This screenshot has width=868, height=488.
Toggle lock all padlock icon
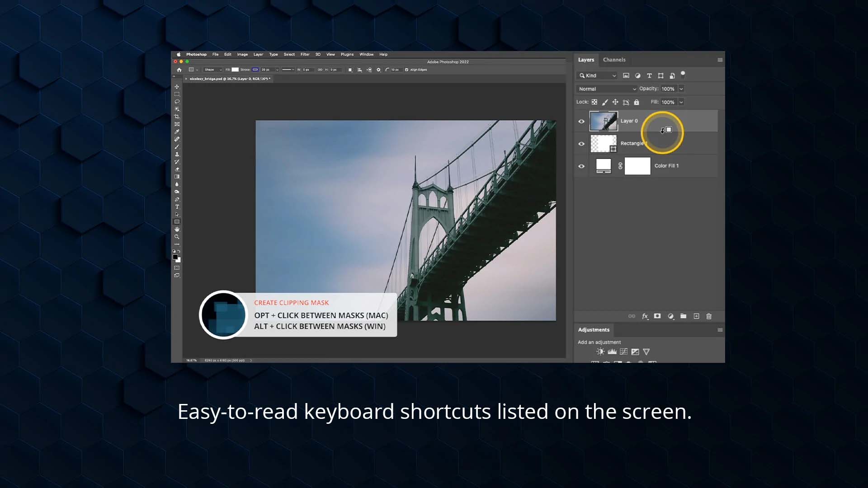(x=637, y=102)
